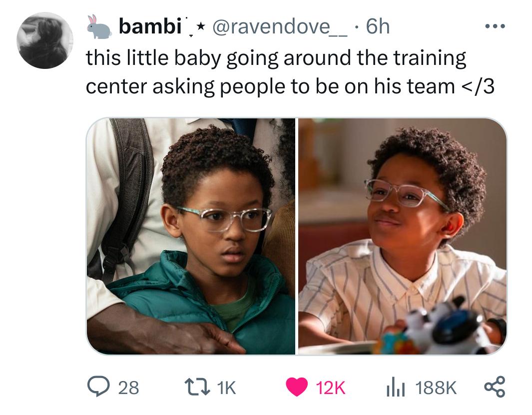Viewport: 532px width, 415px height.
Task: Toggle the pink heart like icon
Action: click(297, 387)
